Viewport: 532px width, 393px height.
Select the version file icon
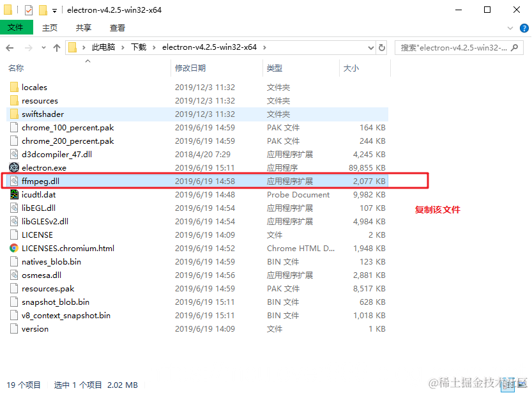(14, 329)
